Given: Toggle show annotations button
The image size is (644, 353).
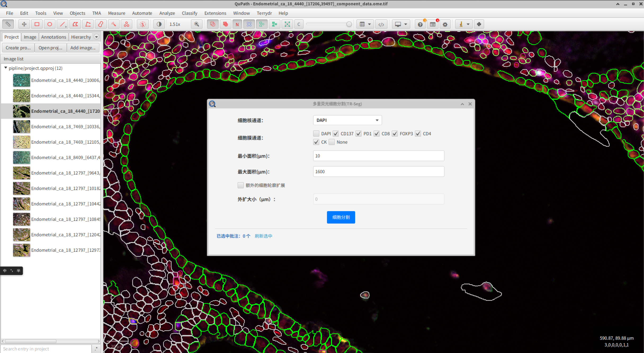Looking at the screenshot, I should point(212,24).
